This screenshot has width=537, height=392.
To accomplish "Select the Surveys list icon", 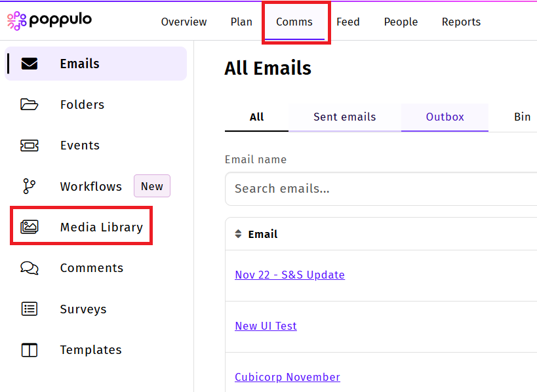I will (30, 309).
